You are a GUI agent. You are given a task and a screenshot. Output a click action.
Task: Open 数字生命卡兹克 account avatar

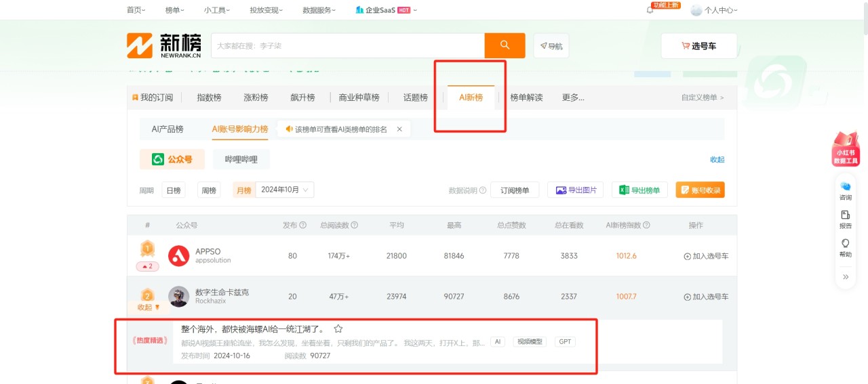tap(179, 297)
